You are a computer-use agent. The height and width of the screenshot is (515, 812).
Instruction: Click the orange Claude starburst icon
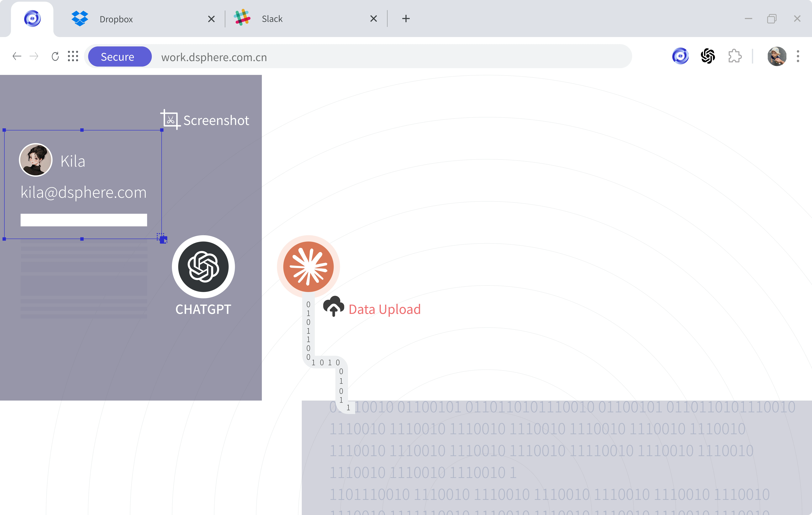coord(308,267)
